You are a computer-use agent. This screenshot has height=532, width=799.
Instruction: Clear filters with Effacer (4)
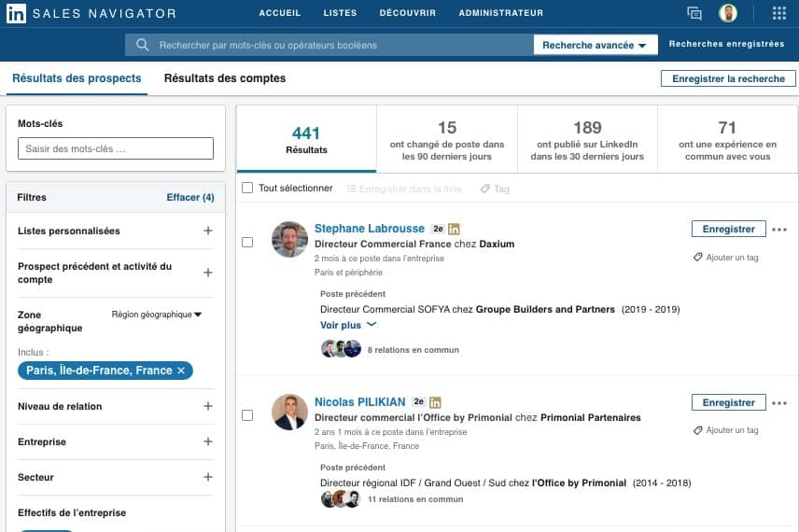(x=190, y=197)
